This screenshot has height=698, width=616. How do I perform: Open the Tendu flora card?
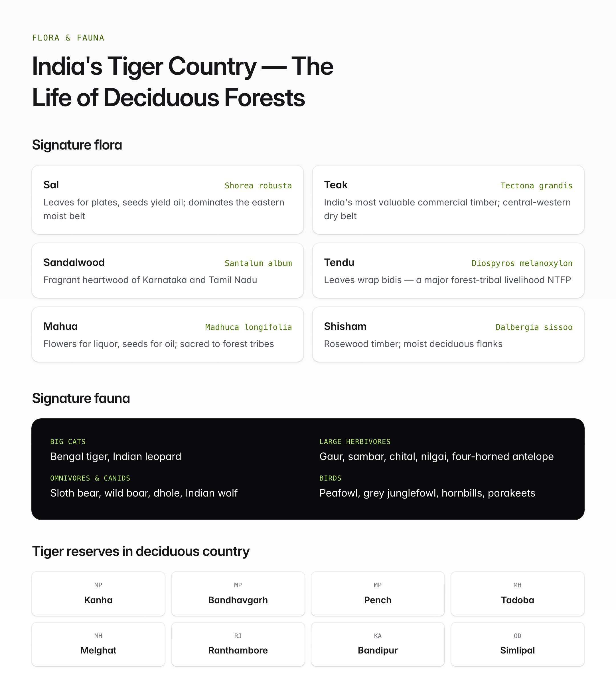(x=448, y=271)
